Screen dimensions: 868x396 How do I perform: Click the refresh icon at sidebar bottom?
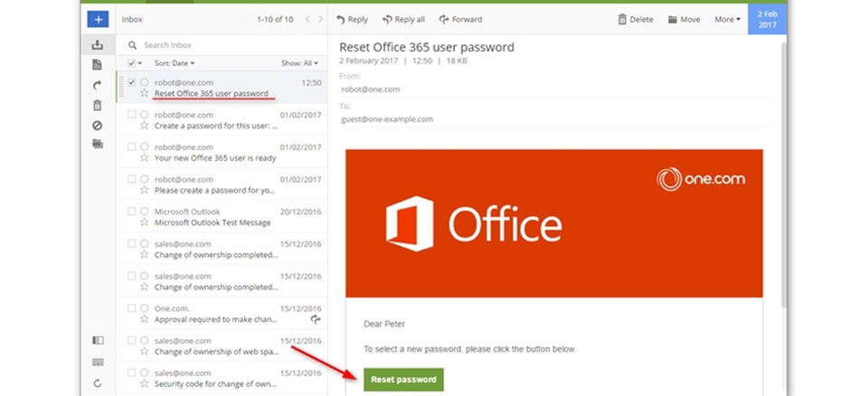point(98,383)
